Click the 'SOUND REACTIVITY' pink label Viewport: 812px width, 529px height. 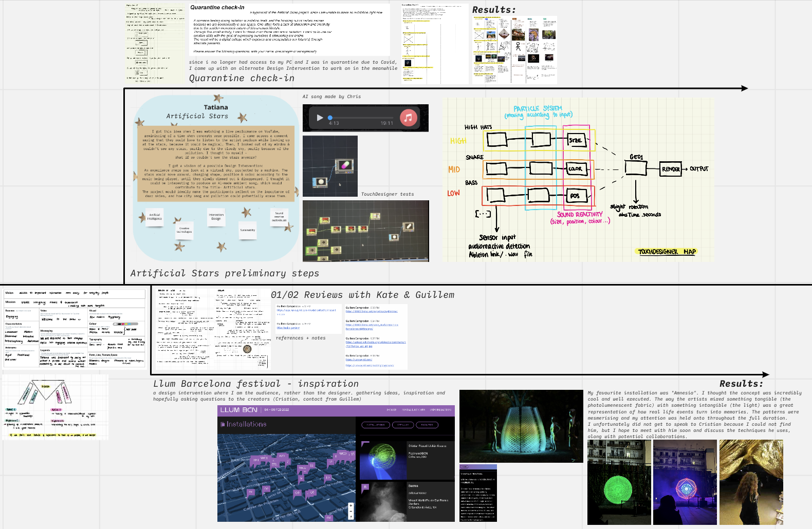click(x=580, y=214)
